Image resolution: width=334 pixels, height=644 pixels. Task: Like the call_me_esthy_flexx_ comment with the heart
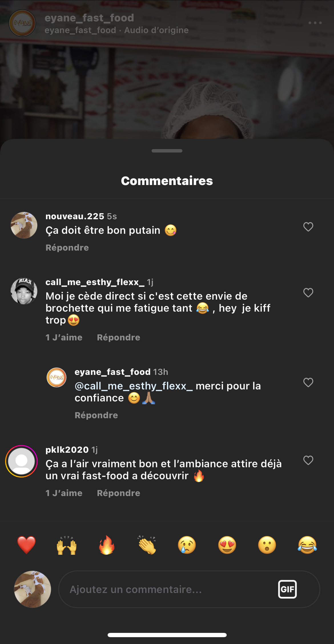coord(308,293)
